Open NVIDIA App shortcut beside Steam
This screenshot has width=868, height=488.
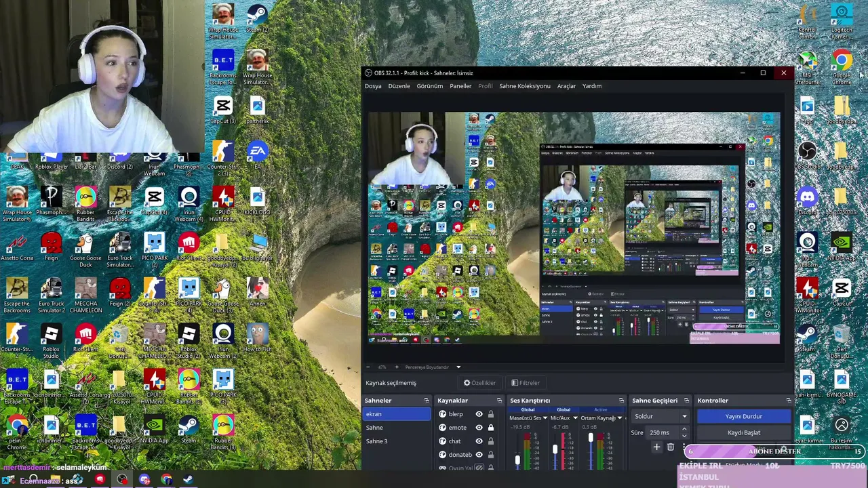pos(154,430)
